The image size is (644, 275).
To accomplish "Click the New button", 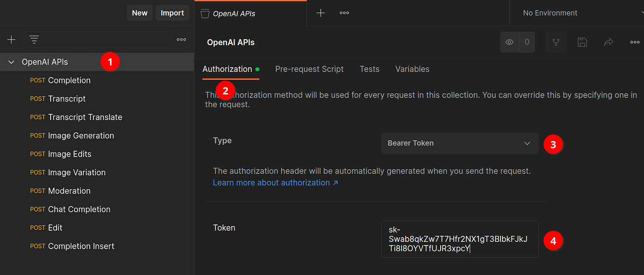I will [x=139, y=12].
